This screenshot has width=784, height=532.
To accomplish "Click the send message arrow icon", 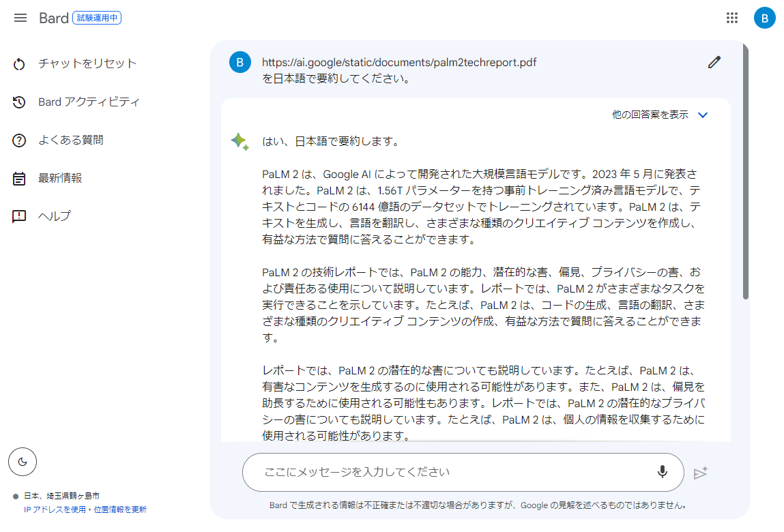I will click(701, 473).
